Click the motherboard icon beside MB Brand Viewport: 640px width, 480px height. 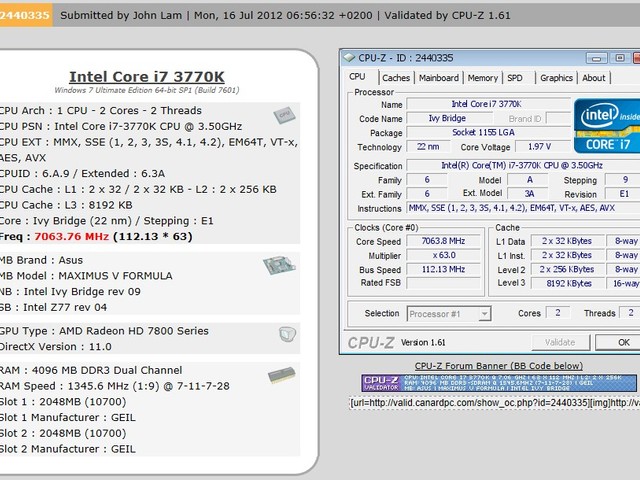(x=279, y=265)
